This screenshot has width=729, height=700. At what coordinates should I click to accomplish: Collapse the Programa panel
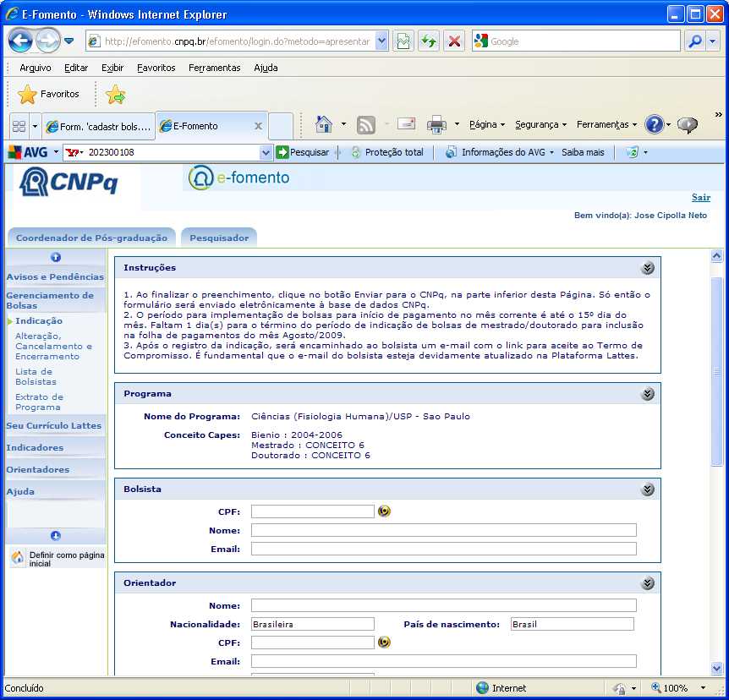click(647, 394)
